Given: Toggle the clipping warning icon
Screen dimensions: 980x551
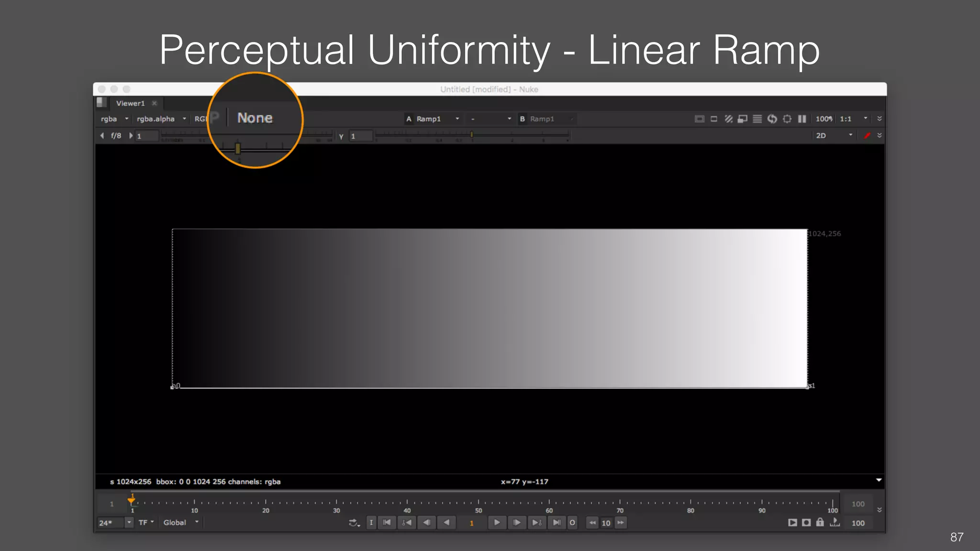Looking at the screenshot, I should click(x=699, y=119).
